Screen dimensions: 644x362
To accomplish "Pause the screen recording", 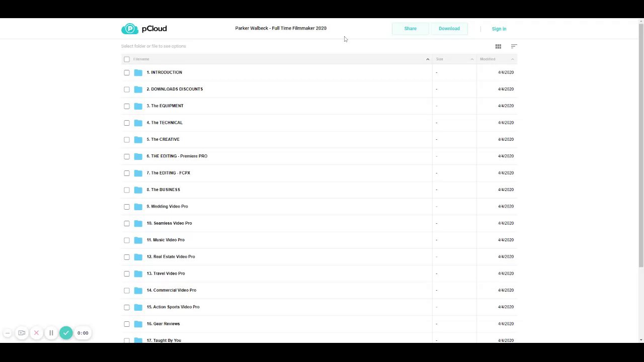I will pyautogui.click(x=51, y=333).
